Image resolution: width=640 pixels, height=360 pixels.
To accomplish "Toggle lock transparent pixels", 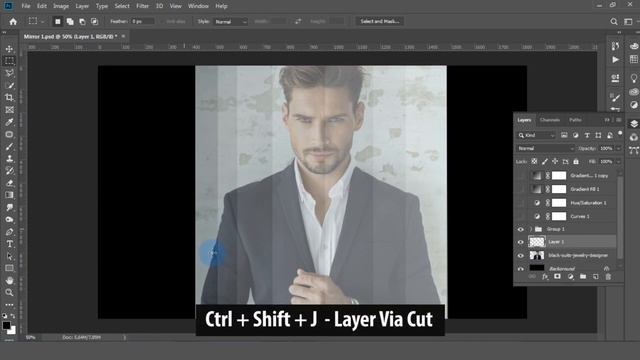I will pos(534,162).
